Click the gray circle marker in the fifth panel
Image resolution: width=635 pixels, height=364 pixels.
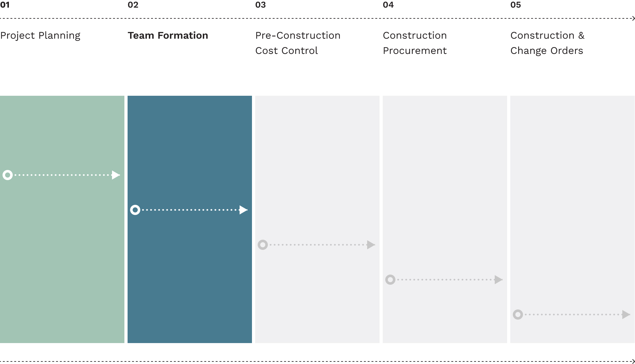click(518, 315)
